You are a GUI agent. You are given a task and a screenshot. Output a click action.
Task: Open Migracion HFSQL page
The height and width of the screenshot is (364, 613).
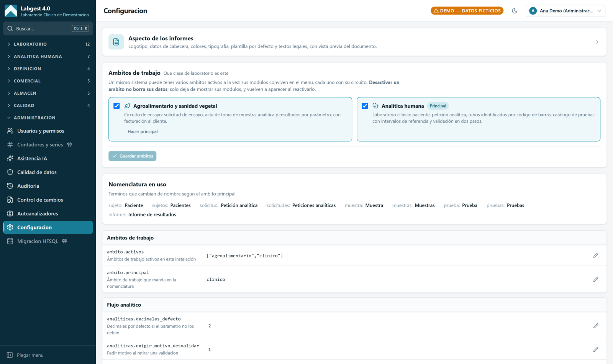pyautogui.click(x=48, y=241)
